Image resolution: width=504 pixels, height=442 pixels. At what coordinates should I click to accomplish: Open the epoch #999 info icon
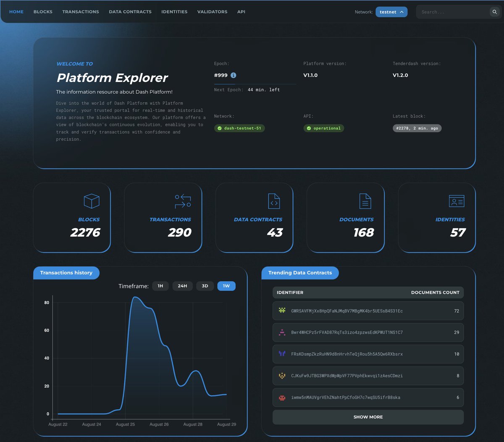(234, 75)
